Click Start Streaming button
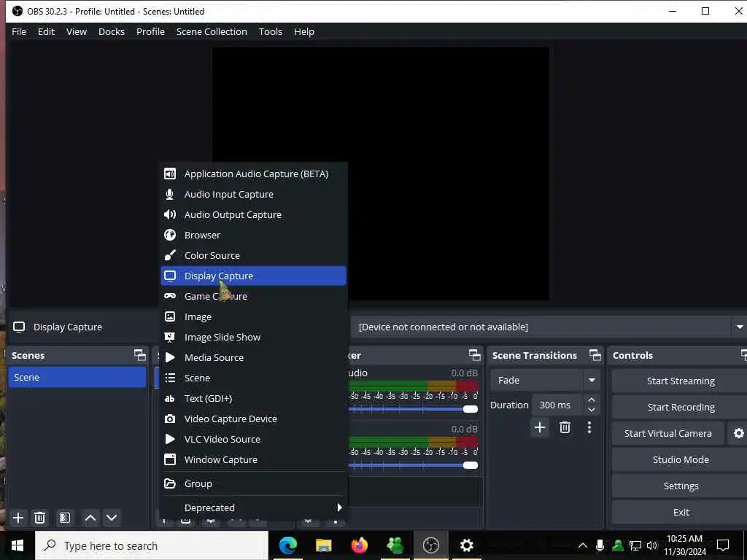The image size is (747, 560). click(681, 381)
